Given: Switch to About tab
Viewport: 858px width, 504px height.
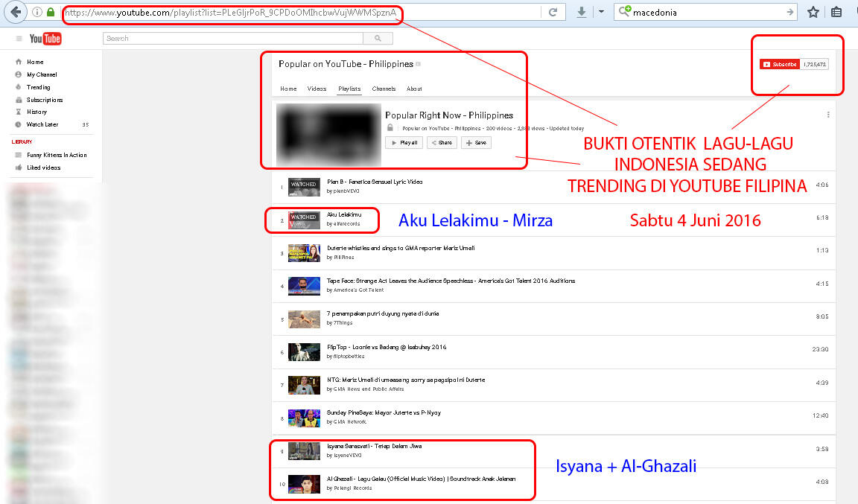Looking at the screenshot, I should point(414,89).
